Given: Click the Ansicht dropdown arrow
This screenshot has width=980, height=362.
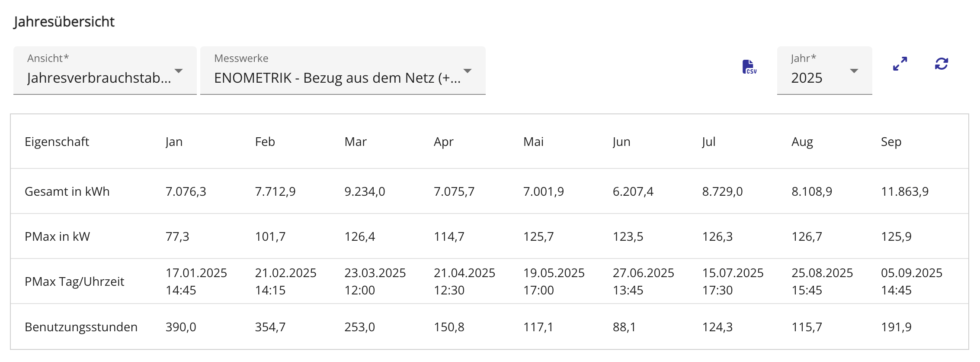Looking at the screenshot, I should click(x=179, y=70).
